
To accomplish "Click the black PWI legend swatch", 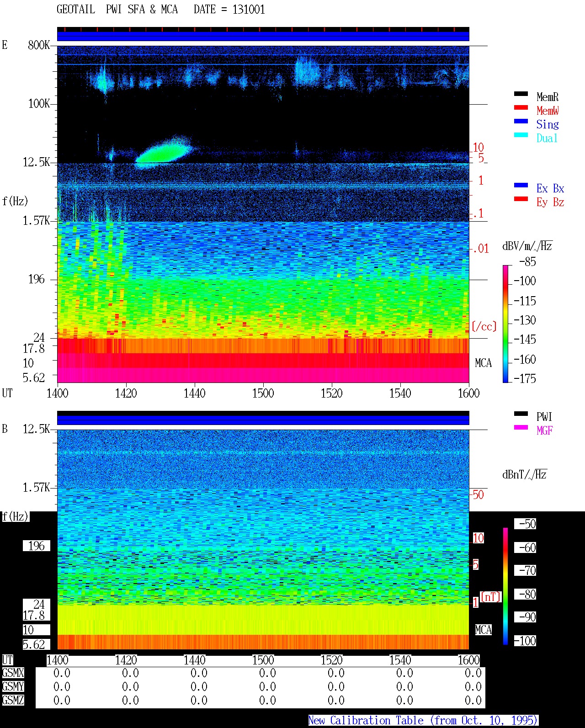I will 521,414.
